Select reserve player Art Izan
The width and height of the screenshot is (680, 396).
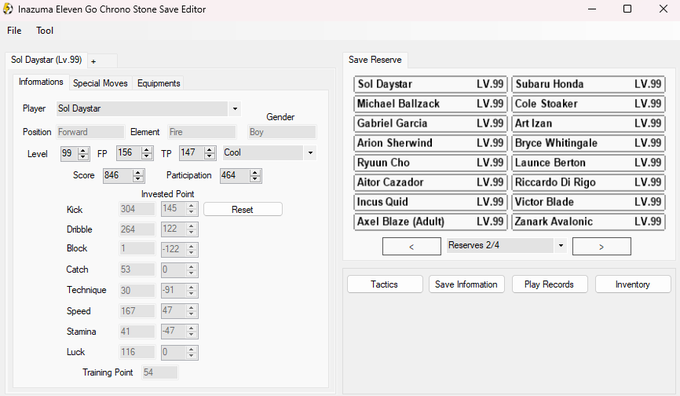point(588,124)
